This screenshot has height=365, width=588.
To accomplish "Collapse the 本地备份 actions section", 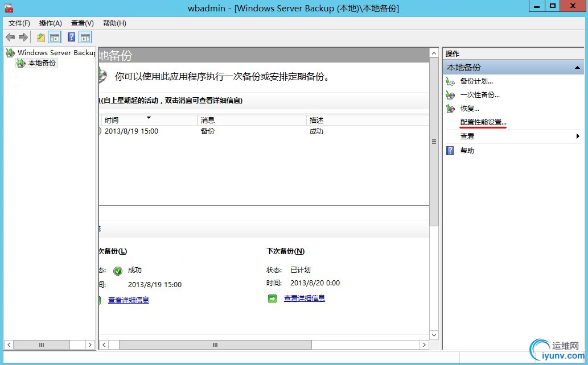I will pos(577,68).
